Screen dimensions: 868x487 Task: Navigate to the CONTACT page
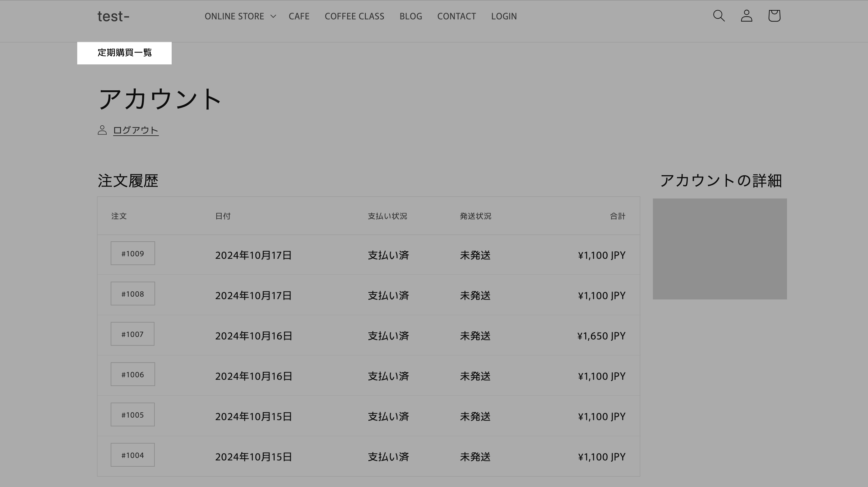(x=456, y=16)
